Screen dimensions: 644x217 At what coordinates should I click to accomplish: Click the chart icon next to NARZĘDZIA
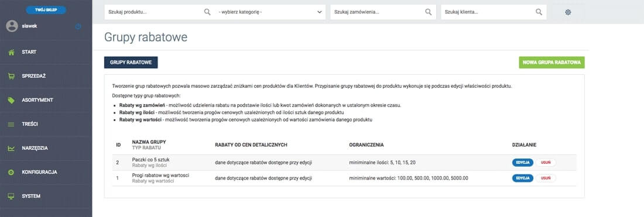[x=12, y=148]
